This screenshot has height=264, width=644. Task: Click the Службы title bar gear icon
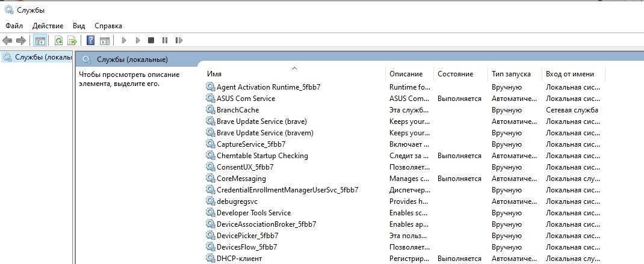pyautogui.click(x=8, y=10)
